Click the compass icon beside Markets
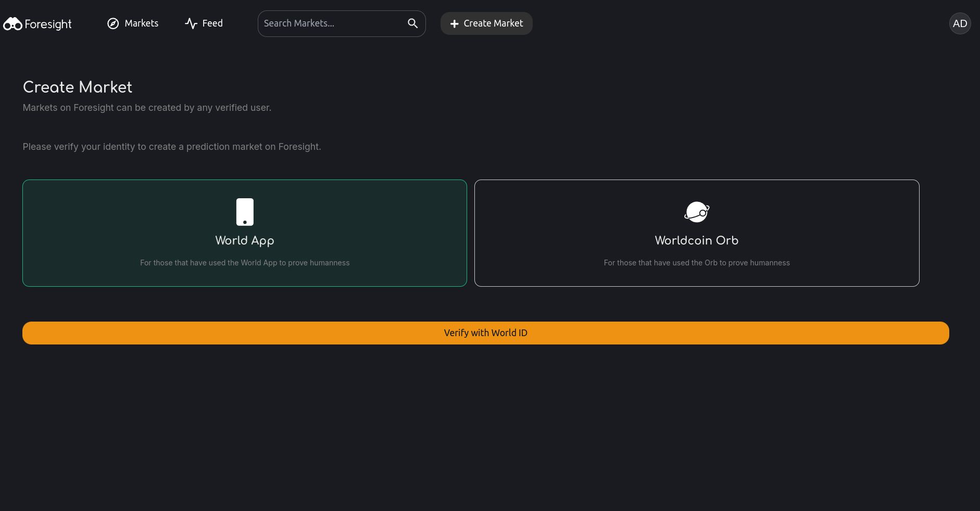Image resolution: width=980 pixels, height=511 pixels. pyautogui.click(x=113, y=23)
